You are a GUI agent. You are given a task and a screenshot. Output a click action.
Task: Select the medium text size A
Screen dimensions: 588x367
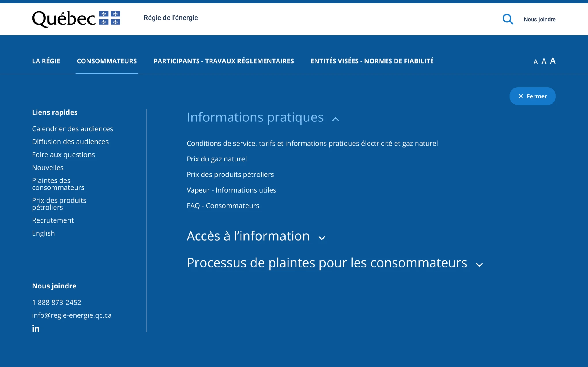544,61
